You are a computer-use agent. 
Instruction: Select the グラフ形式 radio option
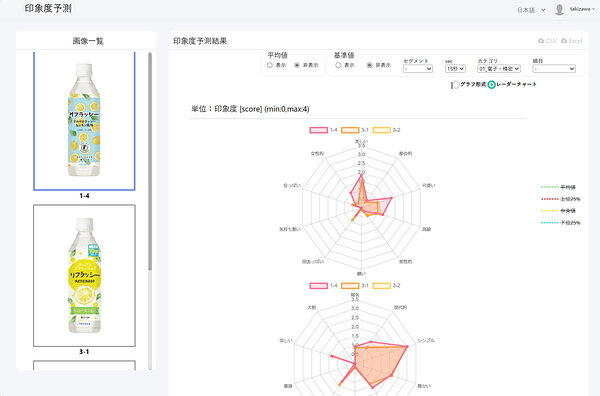click(455, 85)
